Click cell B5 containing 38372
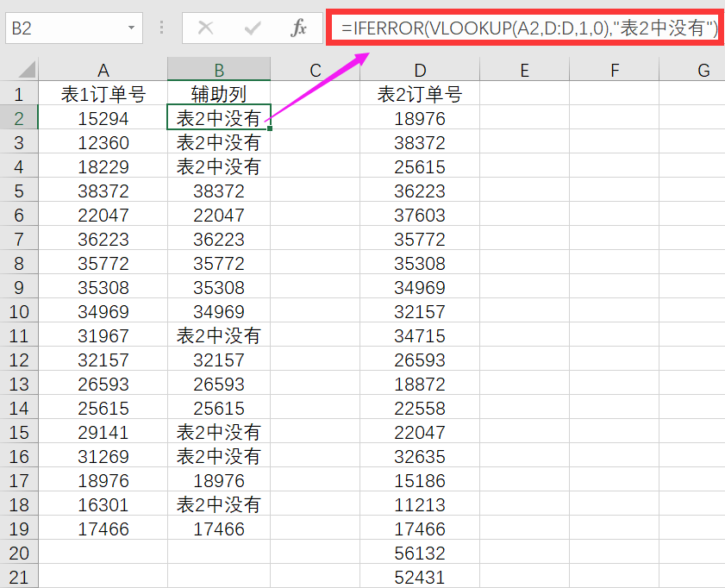The width and height of the screenshot is (725, 588). [219, 191]
